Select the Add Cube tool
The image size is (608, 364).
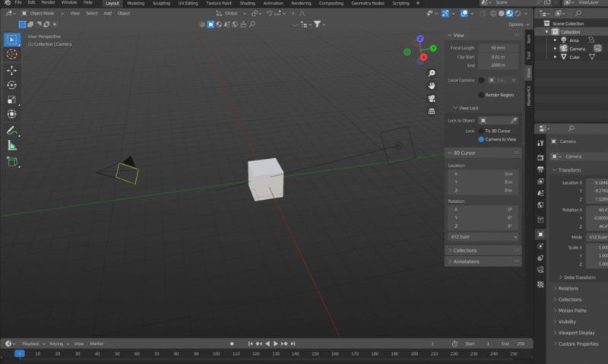pos(11,162)
